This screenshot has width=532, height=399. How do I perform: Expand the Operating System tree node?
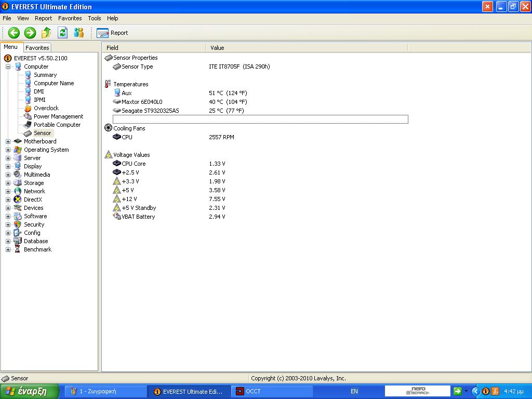[8, 150]
